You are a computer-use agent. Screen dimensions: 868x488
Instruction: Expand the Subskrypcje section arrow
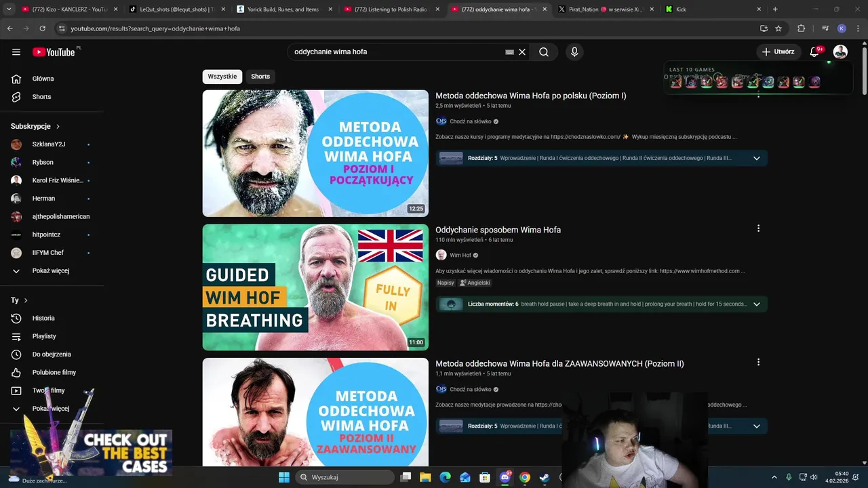[58, 127]
